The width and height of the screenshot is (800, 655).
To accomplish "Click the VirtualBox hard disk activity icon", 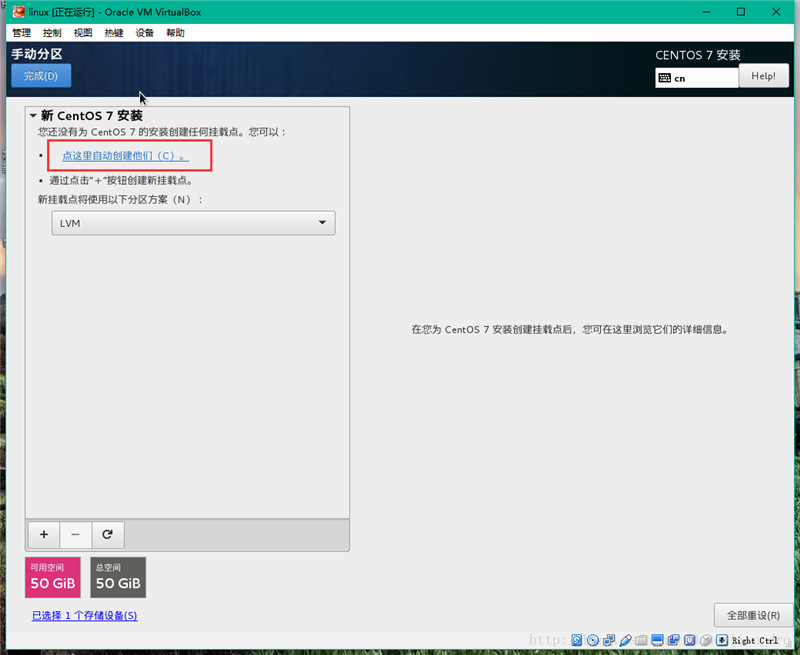I will (x=577, y=640).
